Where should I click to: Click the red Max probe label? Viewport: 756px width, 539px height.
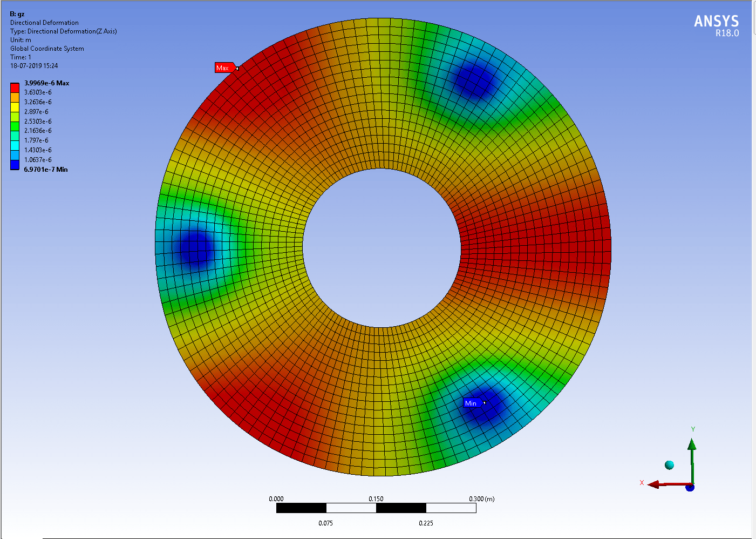tap(223, 68)
